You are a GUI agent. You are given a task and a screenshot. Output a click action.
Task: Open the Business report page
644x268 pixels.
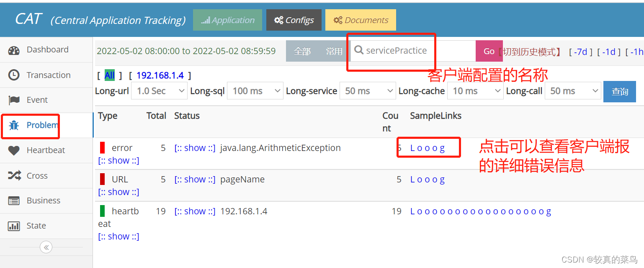(46, 200)
